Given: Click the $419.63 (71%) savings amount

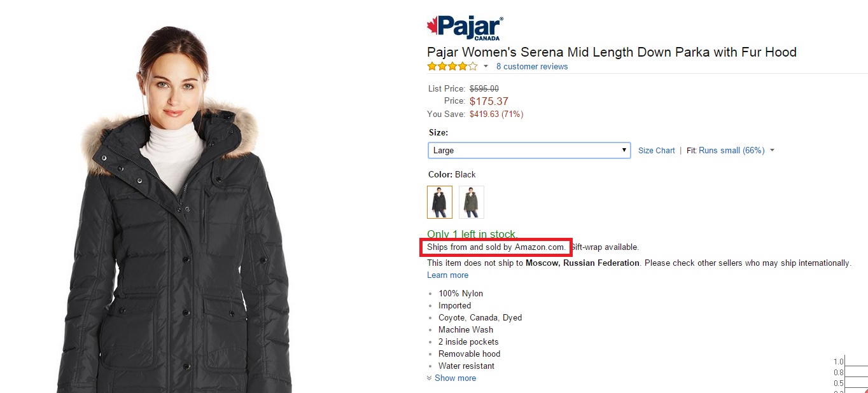Looking at the screenshot, I should [496, 114].
